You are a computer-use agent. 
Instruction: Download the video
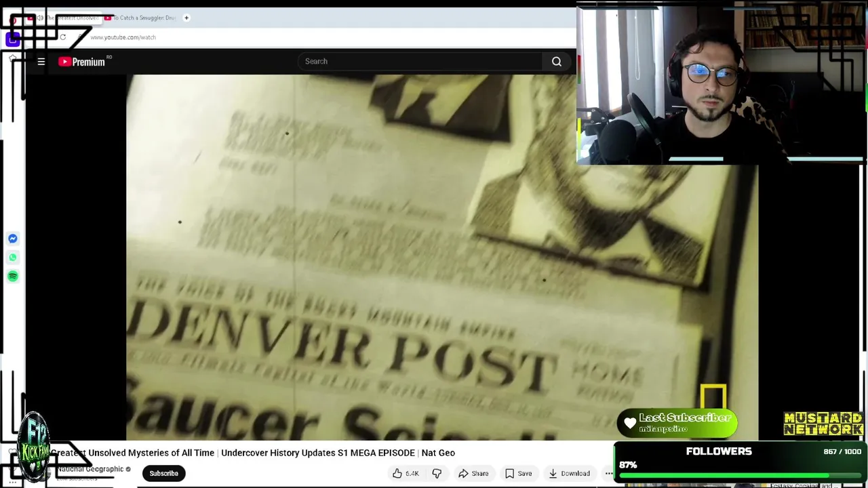[x=569, y=473]
